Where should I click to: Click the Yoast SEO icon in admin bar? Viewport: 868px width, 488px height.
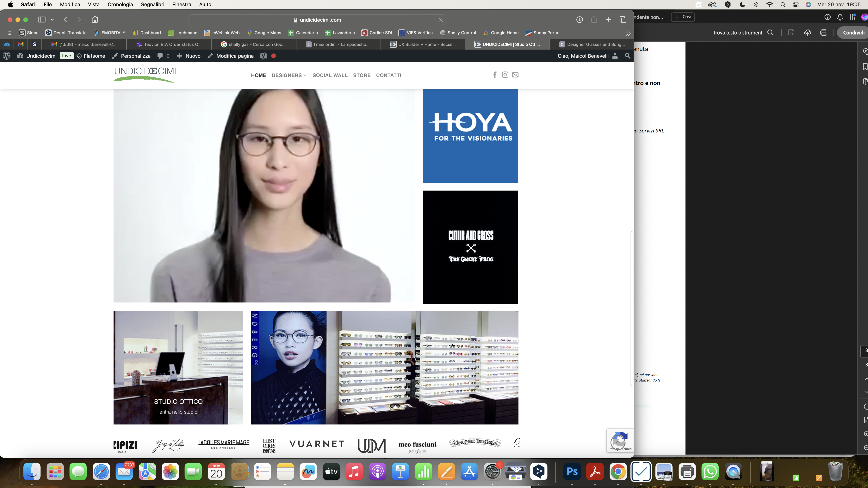coord(263,56)
